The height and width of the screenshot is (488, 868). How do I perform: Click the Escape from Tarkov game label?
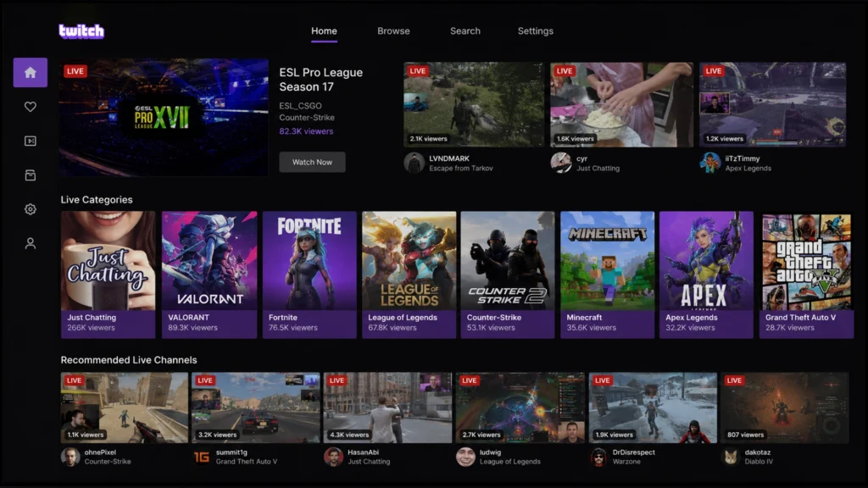click(460, 169)
